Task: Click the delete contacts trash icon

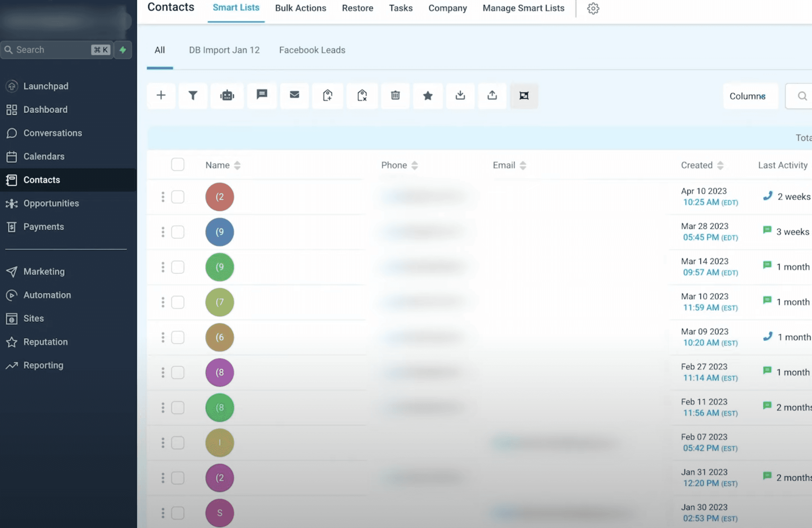Action: (395, 96)
